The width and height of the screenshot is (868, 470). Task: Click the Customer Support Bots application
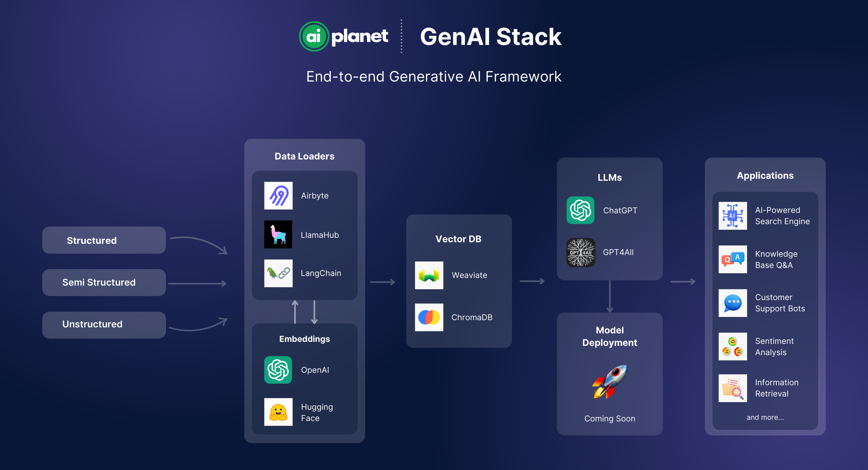coord(764,304)
